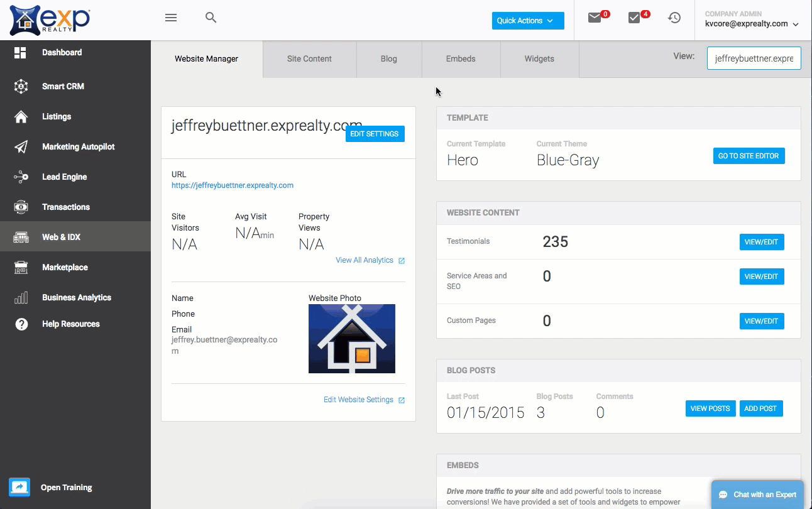Viewport: 812px width, 509px height.
Task: Click View/Edit for Custom Pages
Action: click(x=762, y=321)
